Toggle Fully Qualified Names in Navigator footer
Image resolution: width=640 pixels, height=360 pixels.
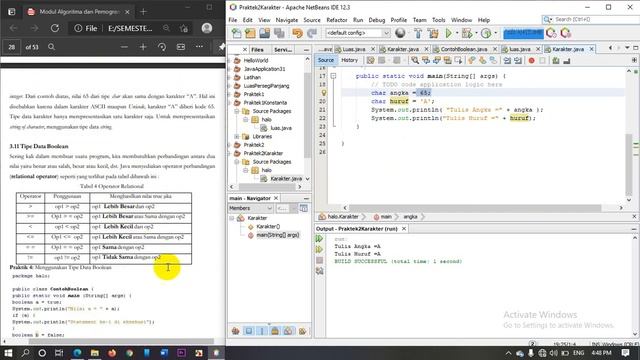pos(302,331)
